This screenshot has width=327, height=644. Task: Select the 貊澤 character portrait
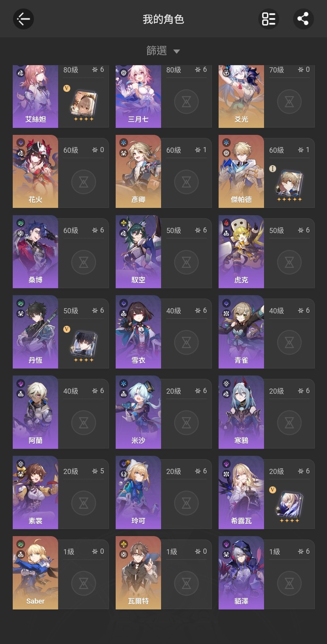(241, 573)
